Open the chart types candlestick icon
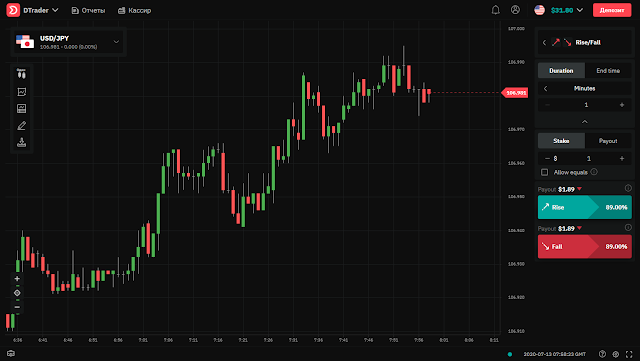640x361 pixels. [x=22, y=74]
